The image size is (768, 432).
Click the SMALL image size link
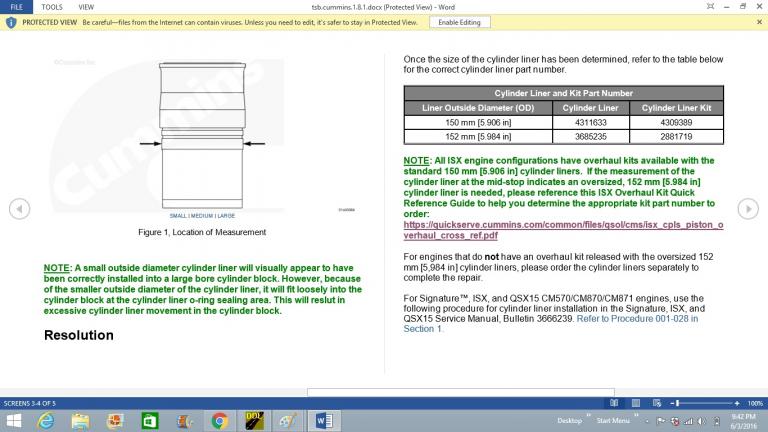178,216
